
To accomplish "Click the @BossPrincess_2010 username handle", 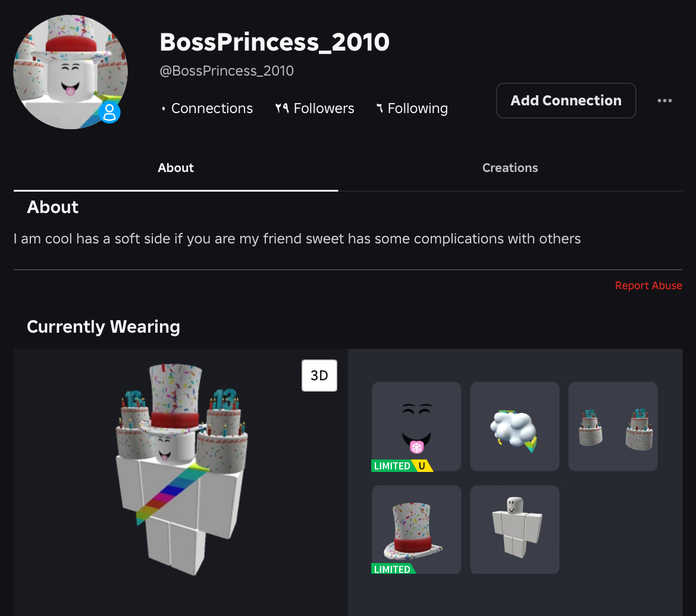I will click(x=227, y=71).
